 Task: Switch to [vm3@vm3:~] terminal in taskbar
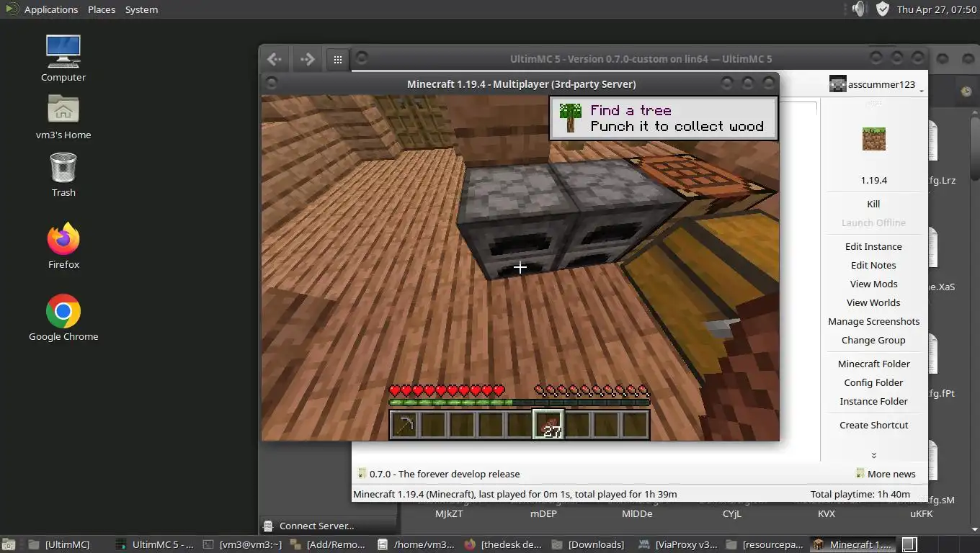[x=242, y=544]
